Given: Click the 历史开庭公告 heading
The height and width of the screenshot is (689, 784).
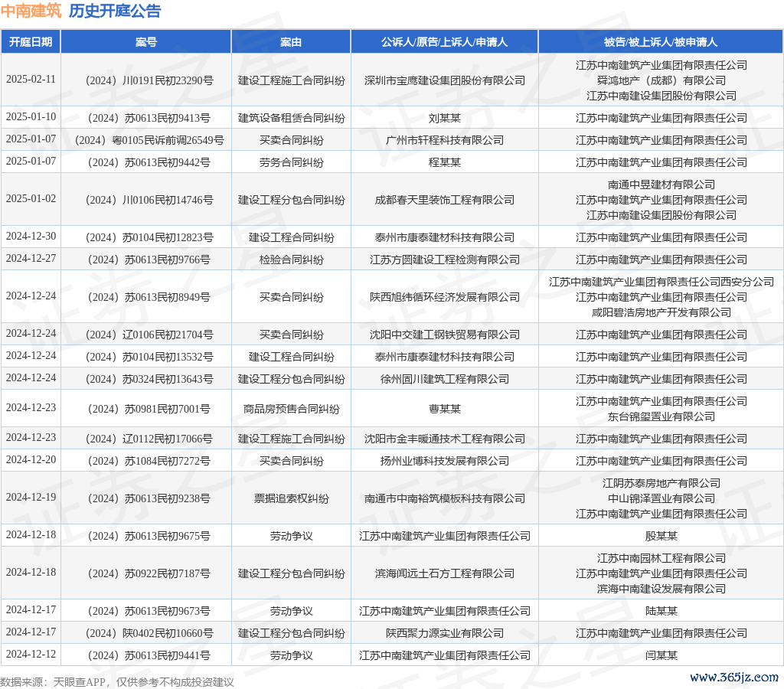Looking at the screenshot, I should tap(115, 11).
